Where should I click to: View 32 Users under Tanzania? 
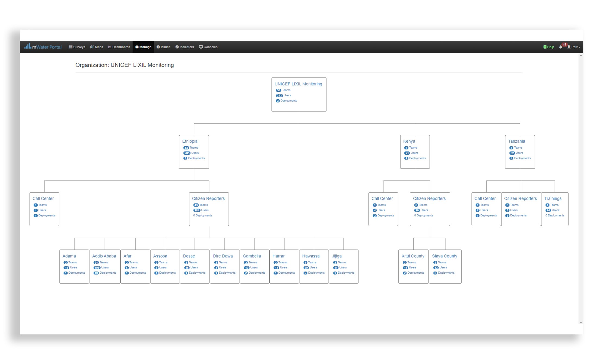coord(516,153)
